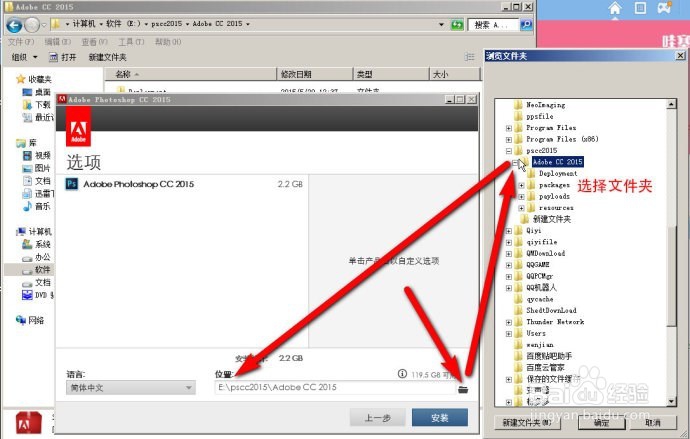Open the 组织 toolbar dropdown
This screenshot has height=439, width=690.
(25, 57)
